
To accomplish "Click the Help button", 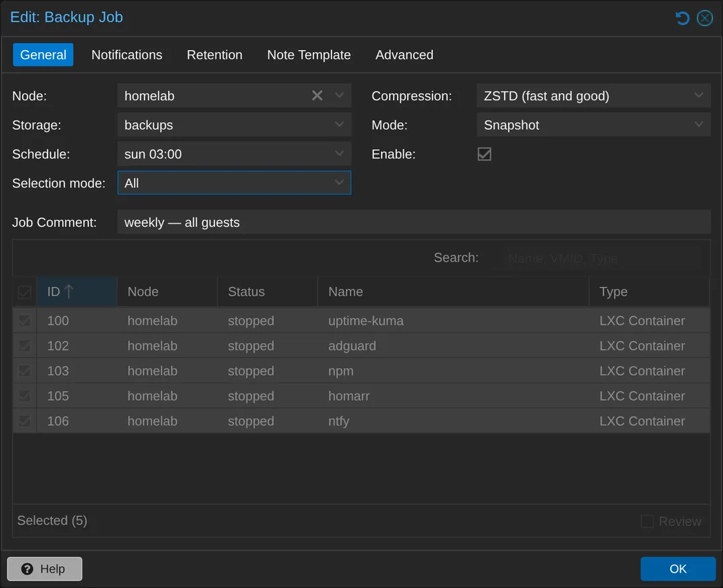I will [44, 569].
